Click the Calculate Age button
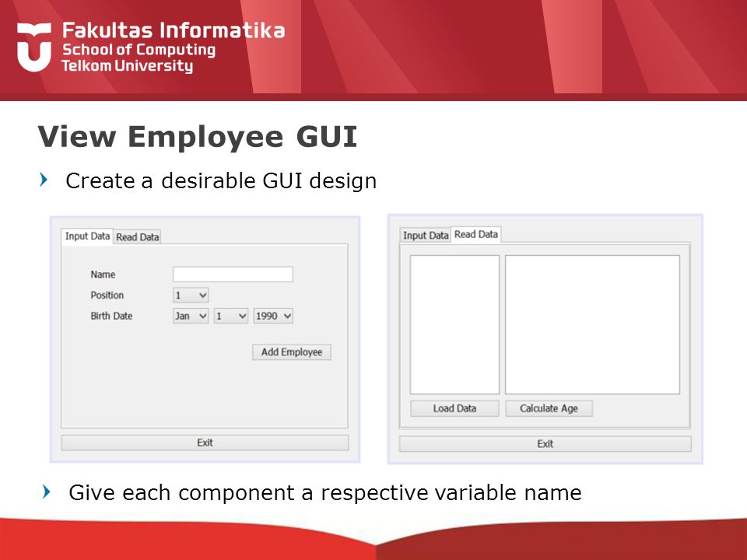The height and width of the screenshot is (560, 747). pos(549,408)
